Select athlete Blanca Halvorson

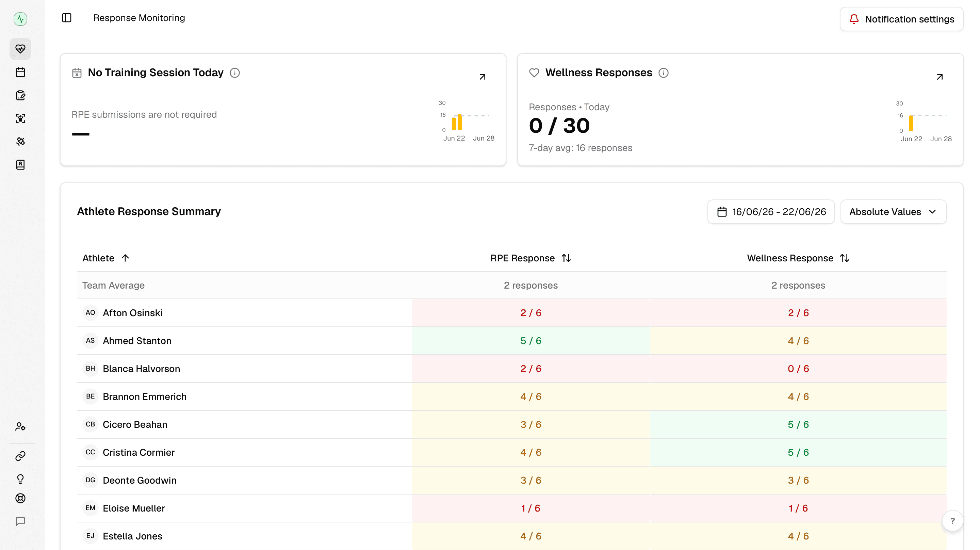coord(141,369)
